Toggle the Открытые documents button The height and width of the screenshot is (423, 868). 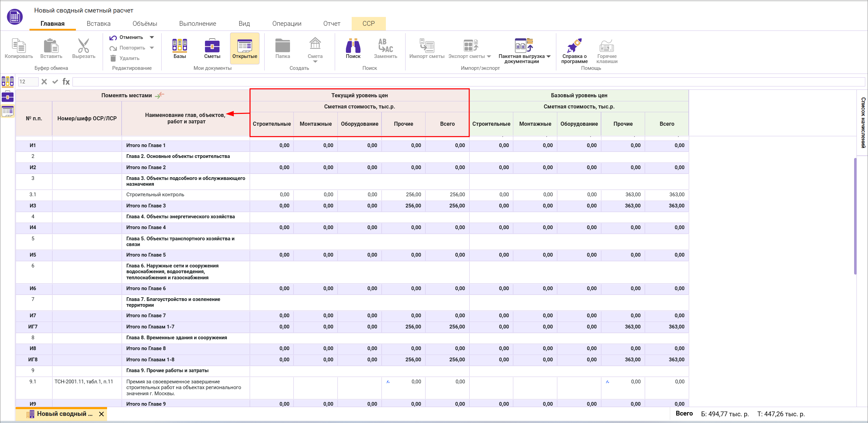tap(245, 48)
